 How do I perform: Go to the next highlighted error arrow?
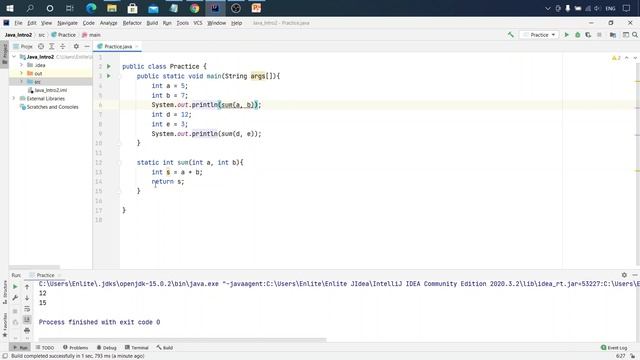coord(635,58)
